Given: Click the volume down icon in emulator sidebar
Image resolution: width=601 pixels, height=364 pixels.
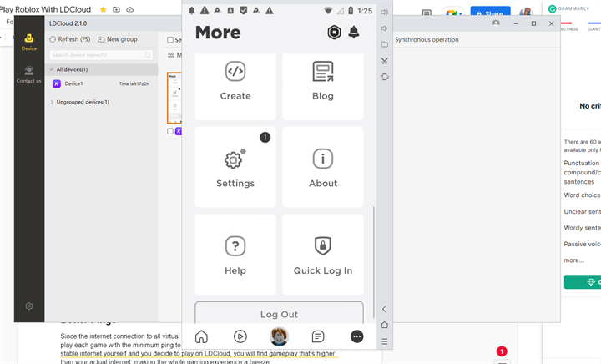Looking at the screenshot, I should 384,28.
